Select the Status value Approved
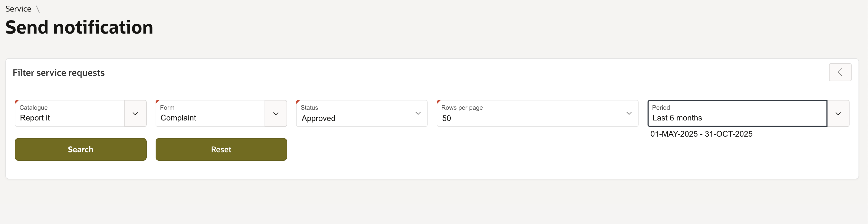Image resolution: width=868 pixels, height=224 pixels. pos(318,118)
